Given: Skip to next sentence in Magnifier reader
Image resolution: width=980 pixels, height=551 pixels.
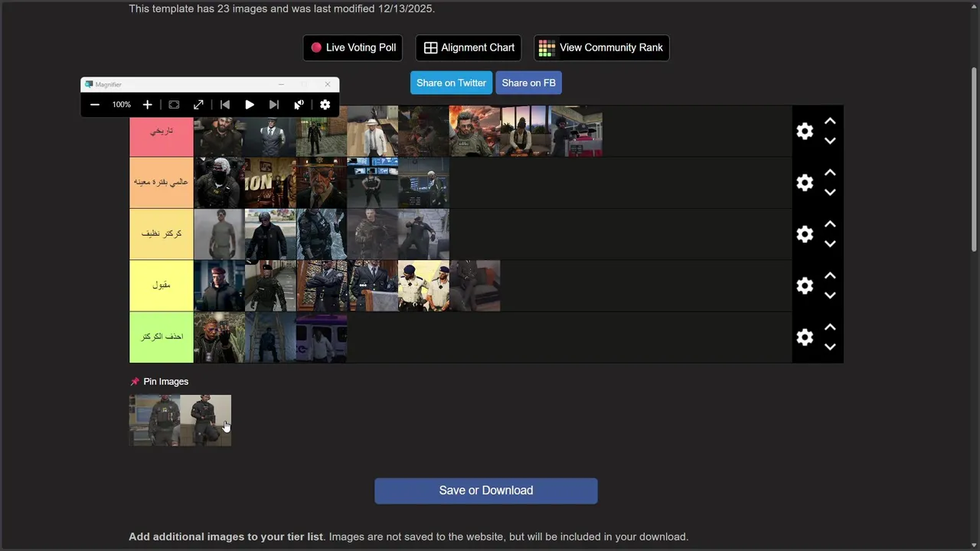Looking at the screenshot, I should coord(274,105).
